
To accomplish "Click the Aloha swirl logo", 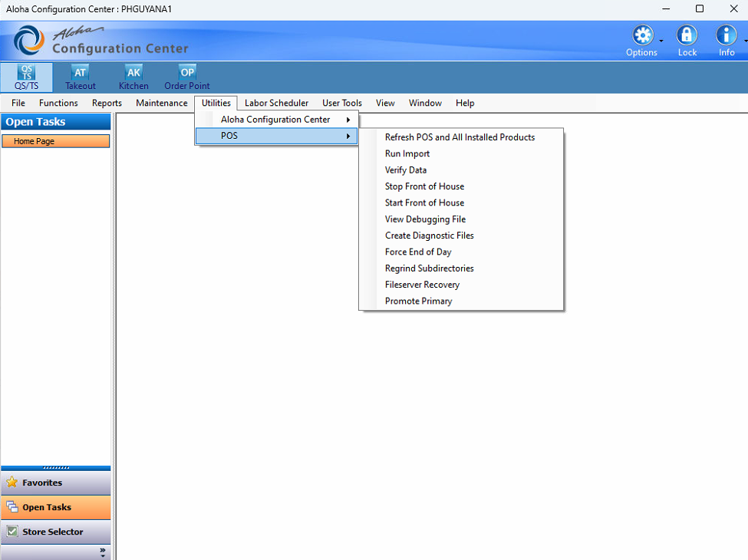I will (28, 40).
